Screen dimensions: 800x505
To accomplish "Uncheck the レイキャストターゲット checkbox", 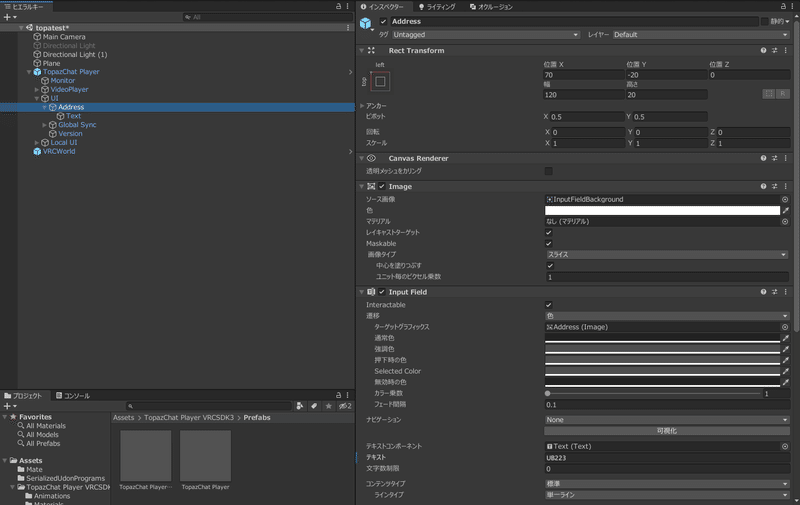I will coord(548,232).
